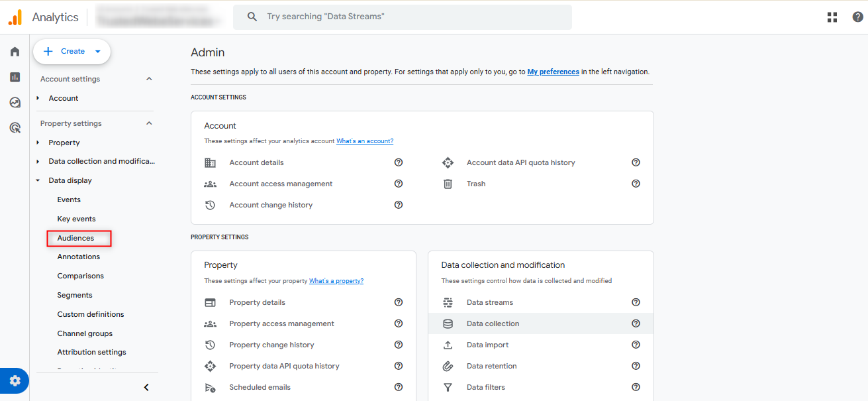Open the What's an account? link

coord(365,141)
